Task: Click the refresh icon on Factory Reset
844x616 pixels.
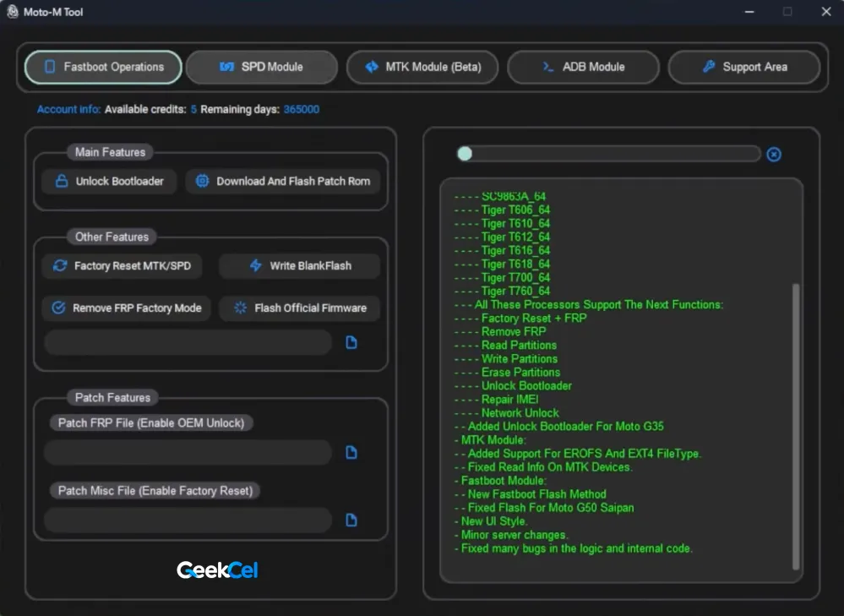Action: (60, 265)
